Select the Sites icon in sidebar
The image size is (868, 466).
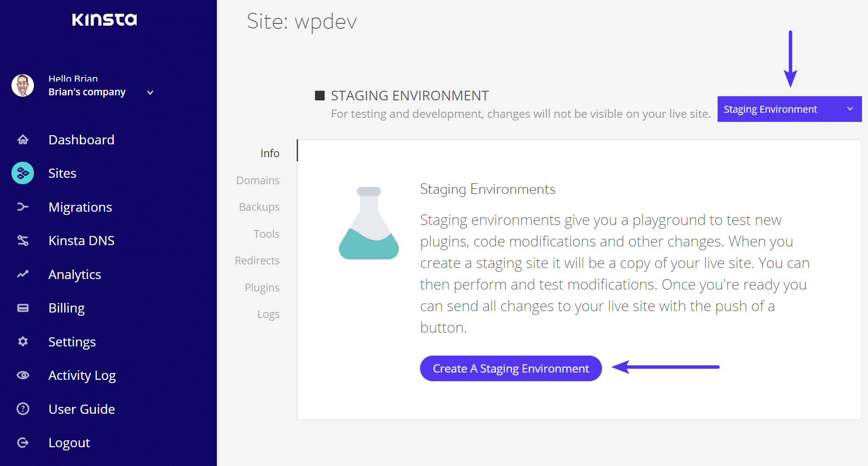22,173
